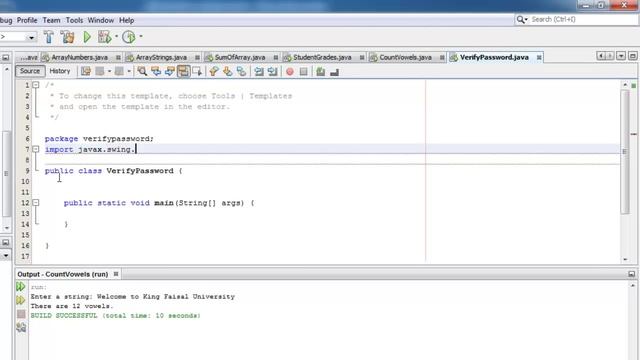
Task: Close the VerifyPassword.java tab
Action: coord(539,58)
